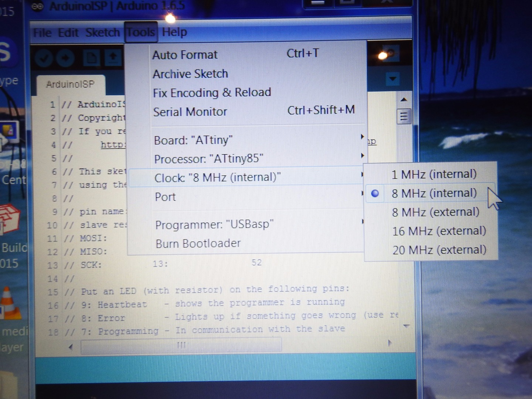Screen dimensions: 532x399
Task: Click line 15 "Put an LED" comment
Action: (207, 290)
